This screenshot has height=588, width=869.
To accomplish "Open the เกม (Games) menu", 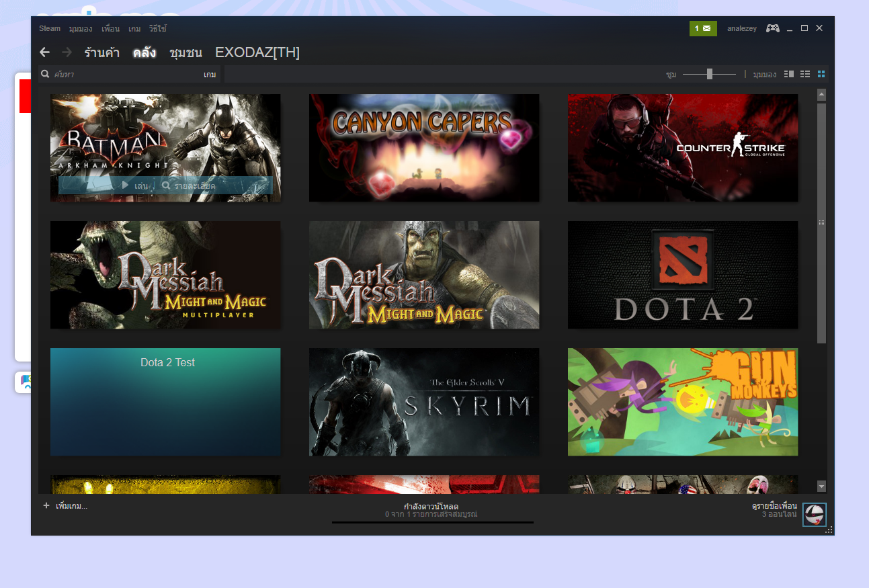I will [x=134, y=29].
